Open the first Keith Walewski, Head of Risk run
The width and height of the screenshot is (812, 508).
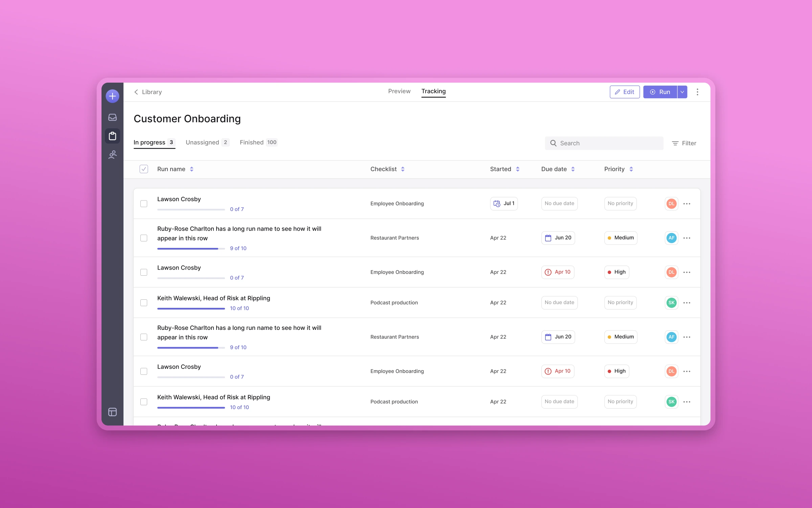point(213,298)
